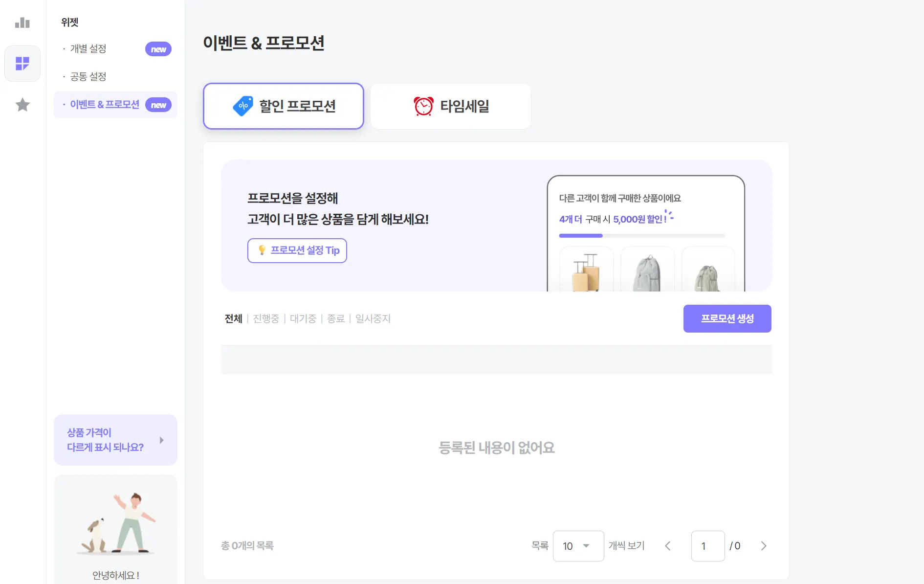Select the widget dashboard icon in sidebar
This screenshot has width=924, height=584.
click(x=22, y=64)
